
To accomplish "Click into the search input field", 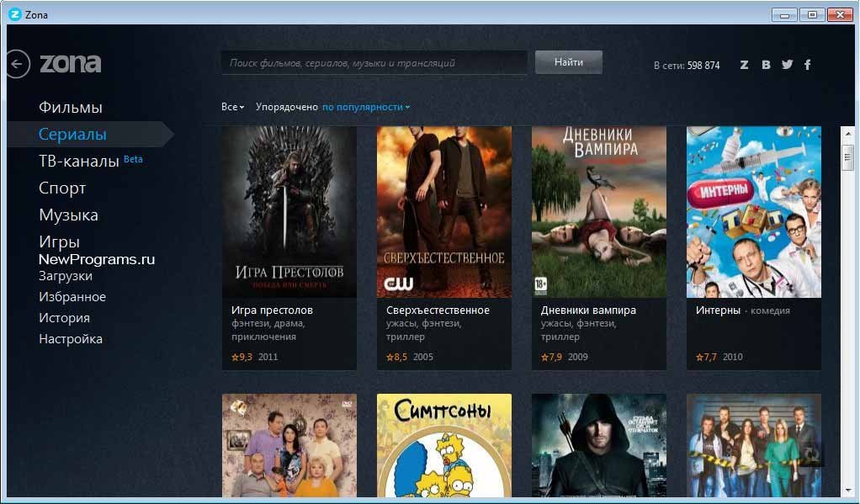I will click(x=374, y=63).
